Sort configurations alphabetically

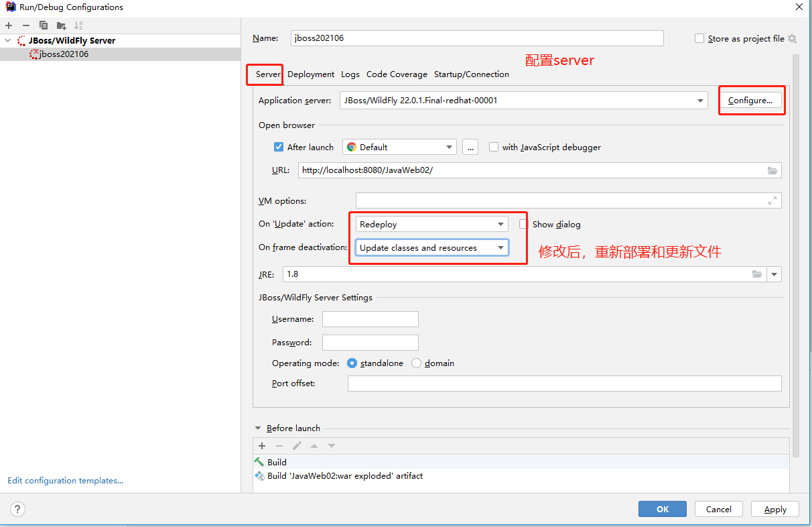[x=78, y=25]
